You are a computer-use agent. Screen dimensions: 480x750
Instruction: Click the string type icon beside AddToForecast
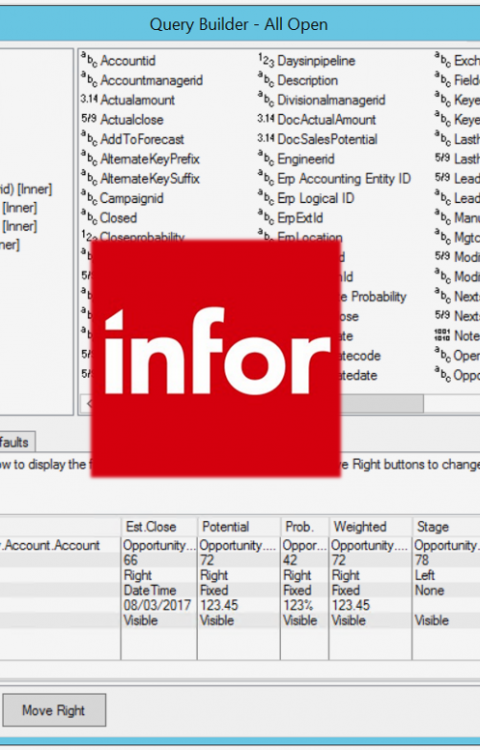(x=89, y=139)
